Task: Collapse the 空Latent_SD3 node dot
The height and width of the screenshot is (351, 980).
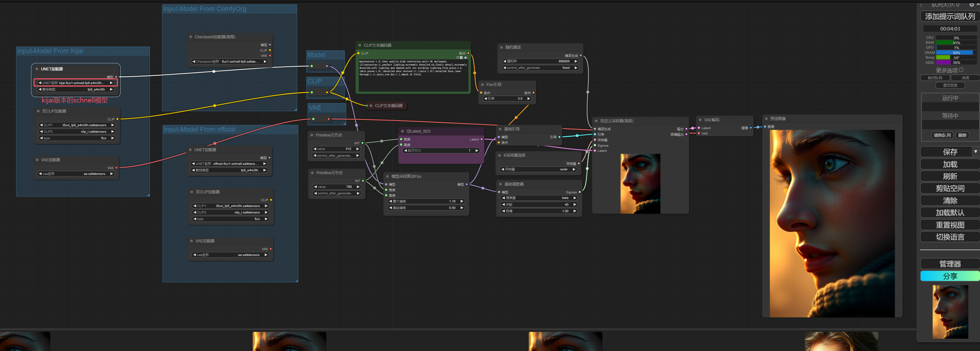Action: (402, 132)
